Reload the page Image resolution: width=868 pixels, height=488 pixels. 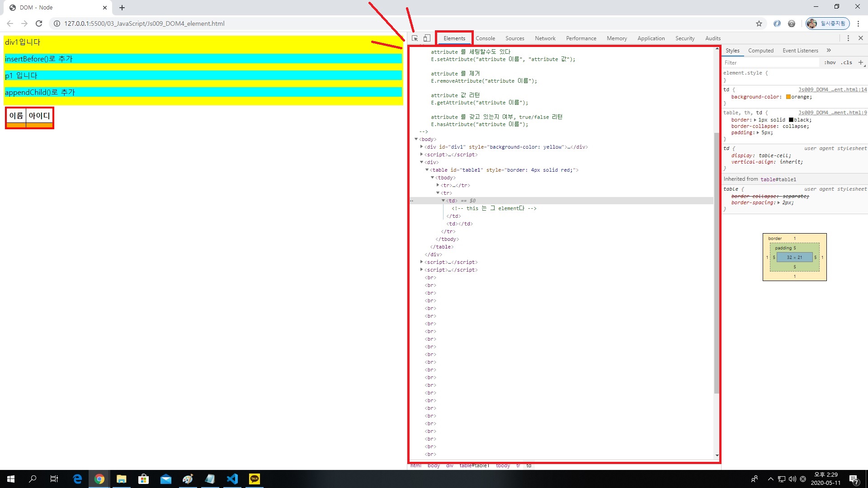tap(39, 23)
